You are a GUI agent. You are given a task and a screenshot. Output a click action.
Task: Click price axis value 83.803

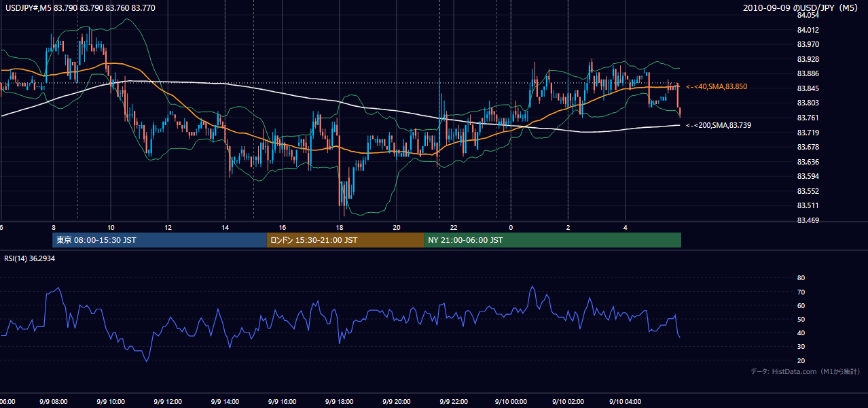pos(808,103)
